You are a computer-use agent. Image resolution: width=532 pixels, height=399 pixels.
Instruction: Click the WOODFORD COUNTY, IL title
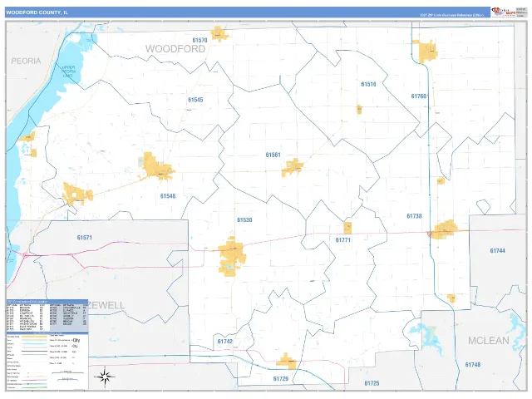coord(37,12)
